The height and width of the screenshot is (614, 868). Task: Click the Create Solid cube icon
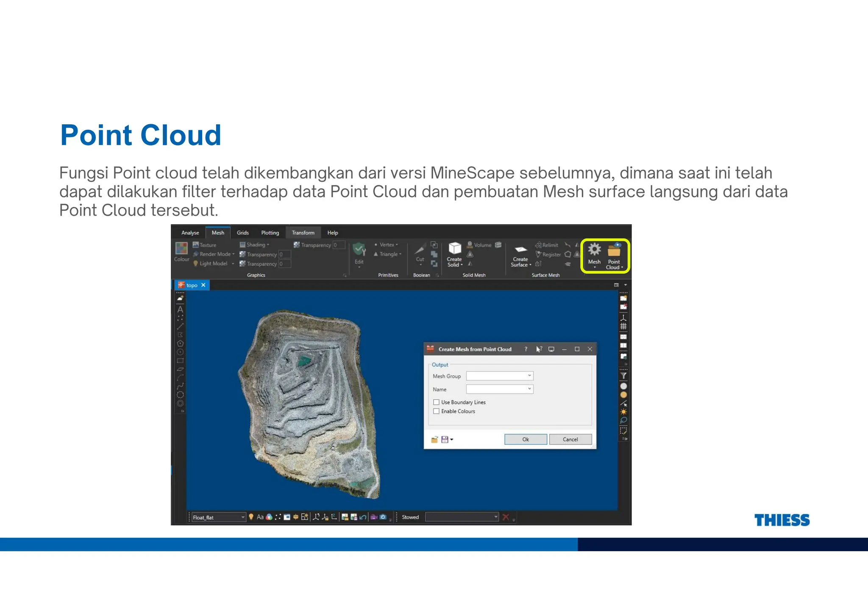[454, 248]
